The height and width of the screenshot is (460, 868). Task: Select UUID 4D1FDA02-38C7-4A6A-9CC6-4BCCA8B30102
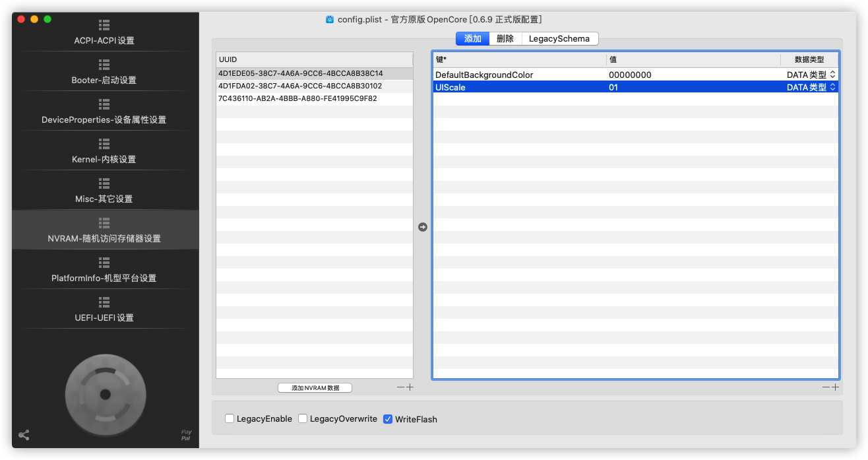pyautogui.click(x=315, y=86)
